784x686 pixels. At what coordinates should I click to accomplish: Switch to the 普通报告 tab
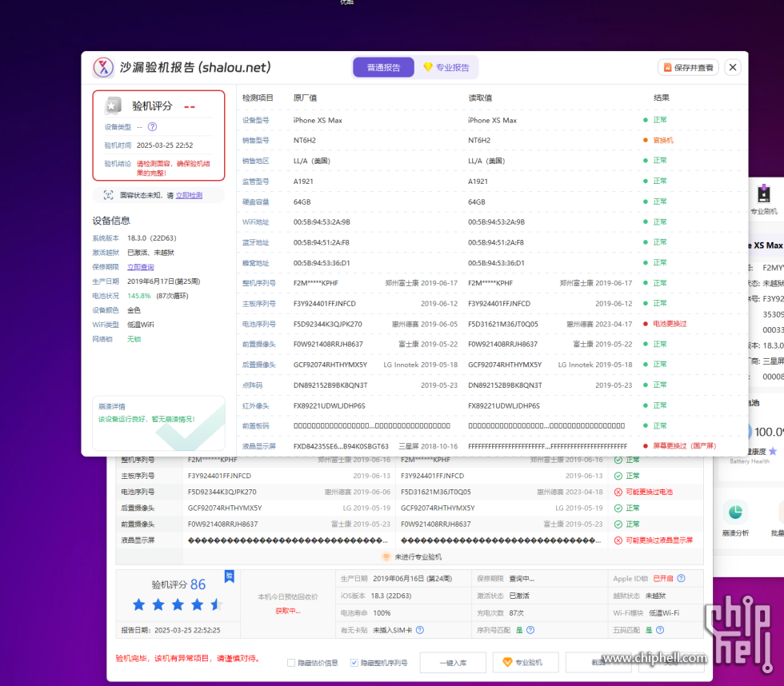pyautogui.click(x=383, y=67)
